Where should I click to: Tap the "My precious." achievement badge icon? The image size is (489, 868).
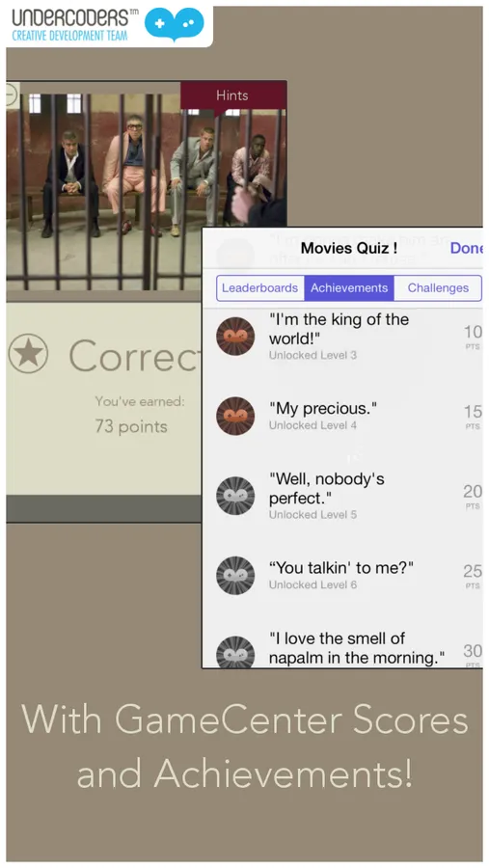pos(235,416)
